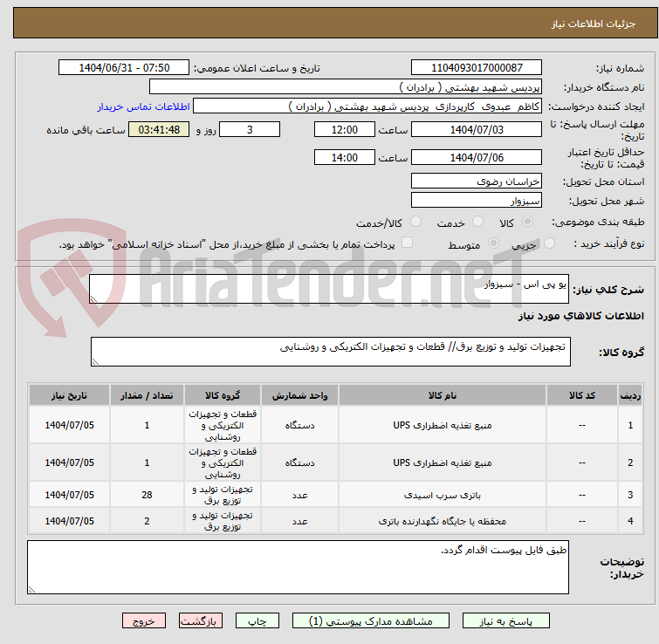This screenshot has height=644, width=659.
Task: Click the شرح کلی نیاز text area
Action: point(329,289)
